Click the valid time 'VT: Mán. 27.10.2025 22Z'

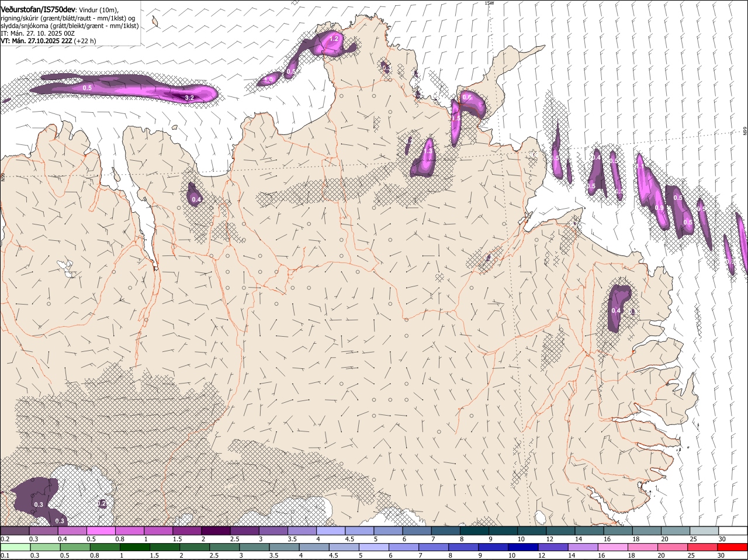36,41
